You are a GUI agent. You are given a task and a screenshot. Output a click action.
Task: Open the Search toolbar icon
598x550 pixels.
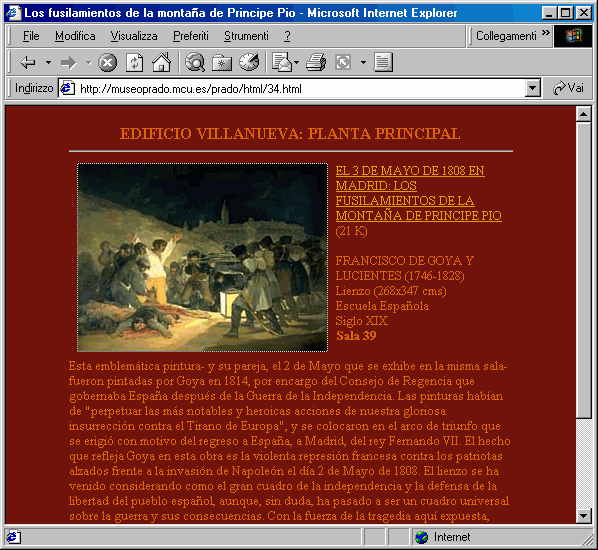195,62
